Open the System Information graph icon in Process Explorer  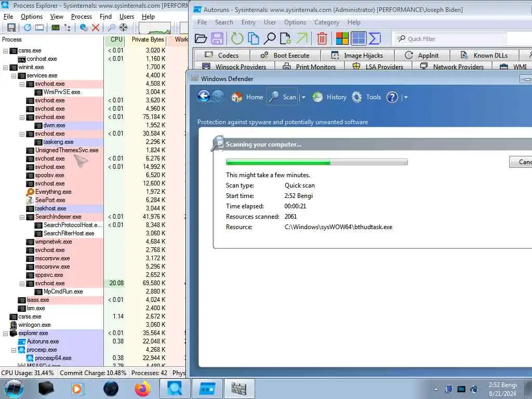(x=55, y=28)
